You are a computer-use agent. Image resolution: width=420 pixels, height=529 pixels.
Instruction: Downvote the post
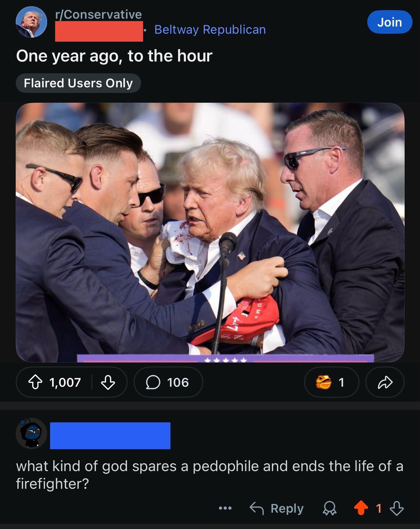[108, 382]
